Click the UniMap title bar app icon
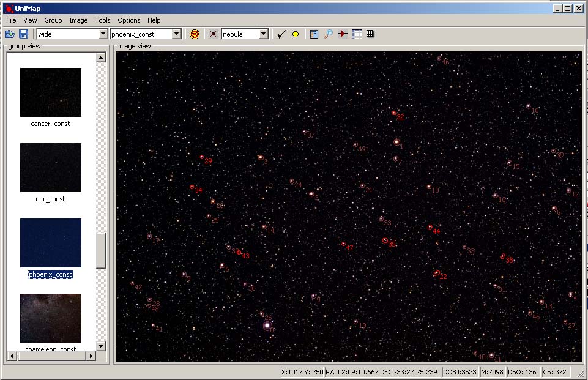Viewport: 588px width, 380px height. [x=9, y=8]
